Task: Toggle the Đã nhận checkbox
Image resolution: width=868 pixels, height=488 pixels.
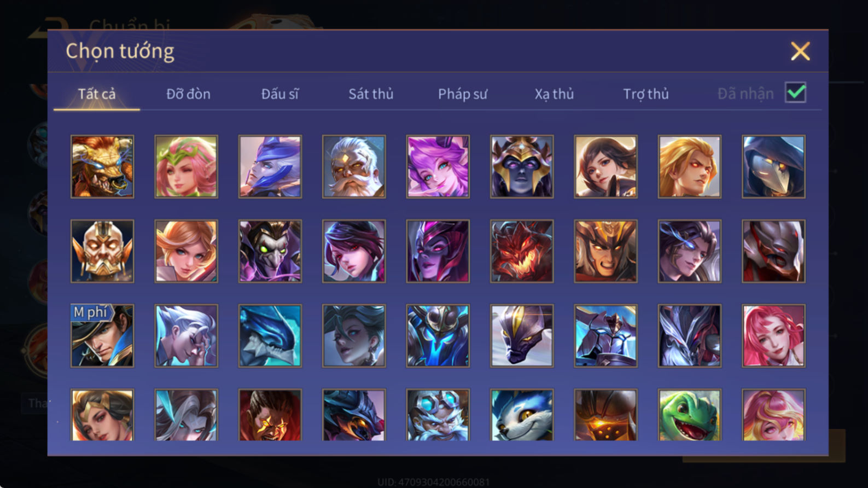Action: (x=795, y=92)
